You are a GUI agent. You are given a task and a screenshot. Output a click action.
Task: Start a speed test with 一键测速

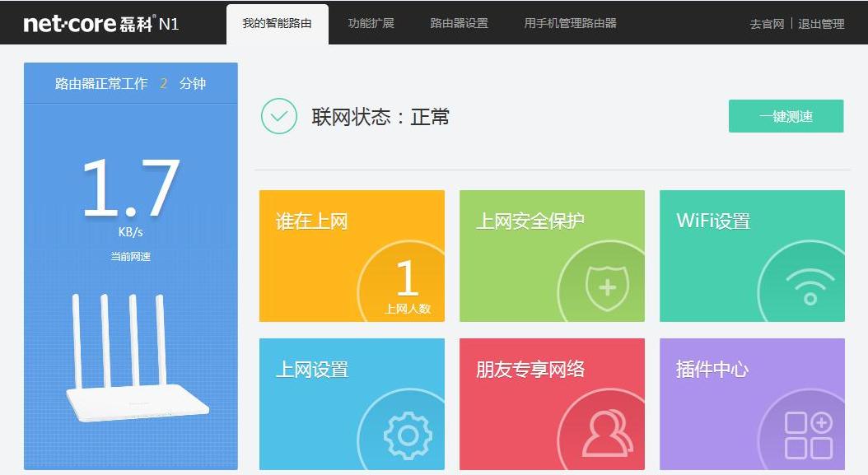[x=786, y=116]
